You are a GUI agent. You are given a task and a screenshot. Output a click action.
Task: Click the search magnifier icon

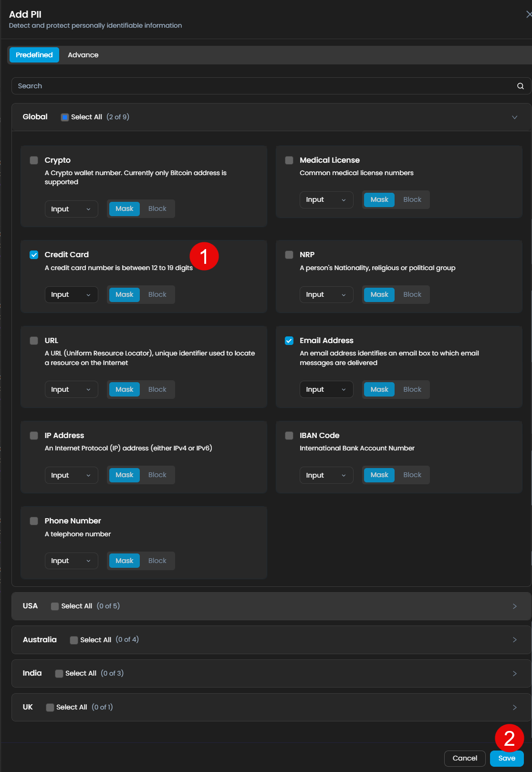[520, 86]
